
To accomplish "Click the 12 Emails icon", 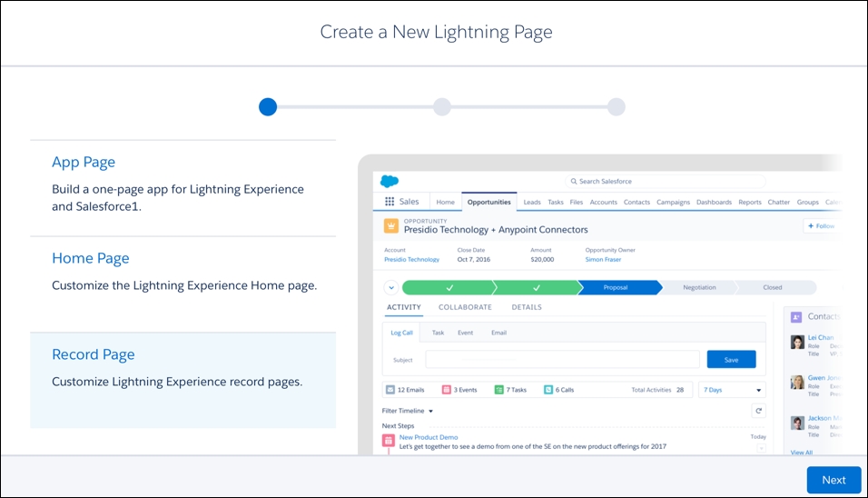I will click(x=390, y=390).
